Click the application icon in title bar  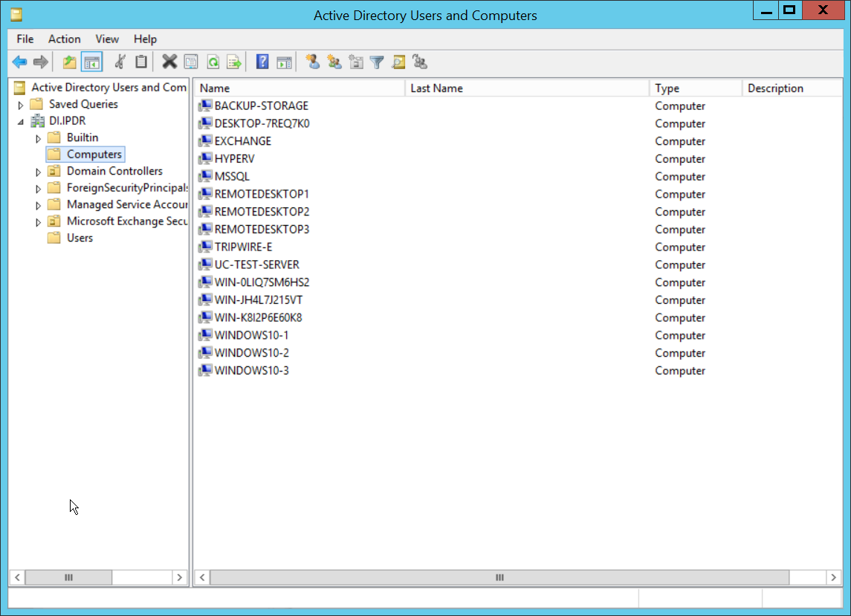coord(16,15)
